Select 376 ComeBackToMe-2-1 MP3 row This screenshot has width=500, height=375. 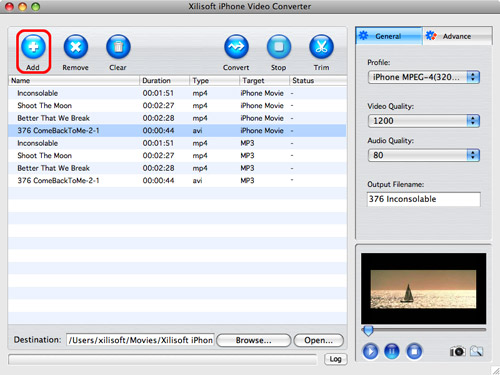[x=177, y=181]
